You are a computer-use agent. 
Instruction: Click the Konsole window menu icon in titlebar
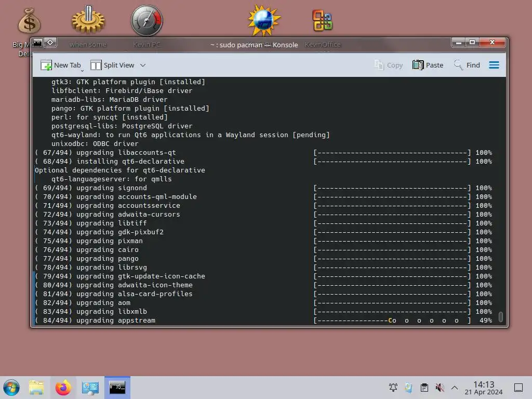(x=37, y=43)
